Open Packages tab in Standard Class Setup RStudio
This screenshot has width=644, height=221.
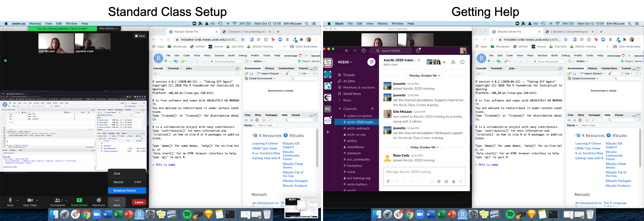coord(271,115)
